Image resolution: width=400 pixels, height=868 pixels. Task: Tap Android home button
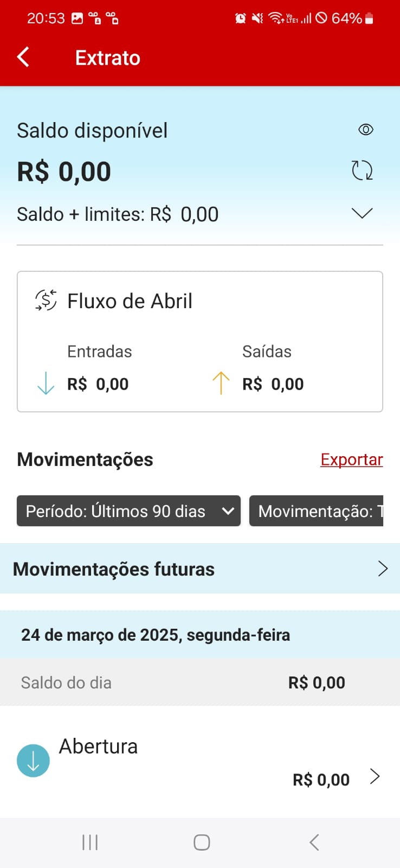[x=202, y=843]
